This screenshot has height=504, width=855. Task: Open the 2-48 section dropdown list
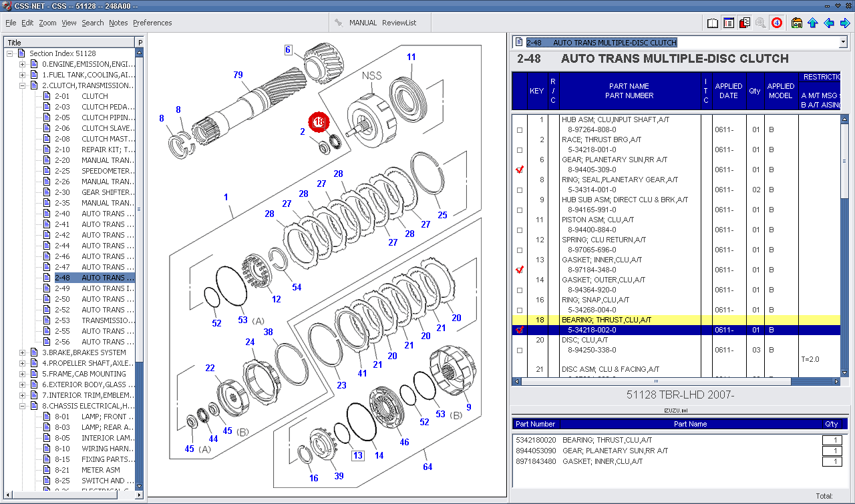(x=842, y=43)
